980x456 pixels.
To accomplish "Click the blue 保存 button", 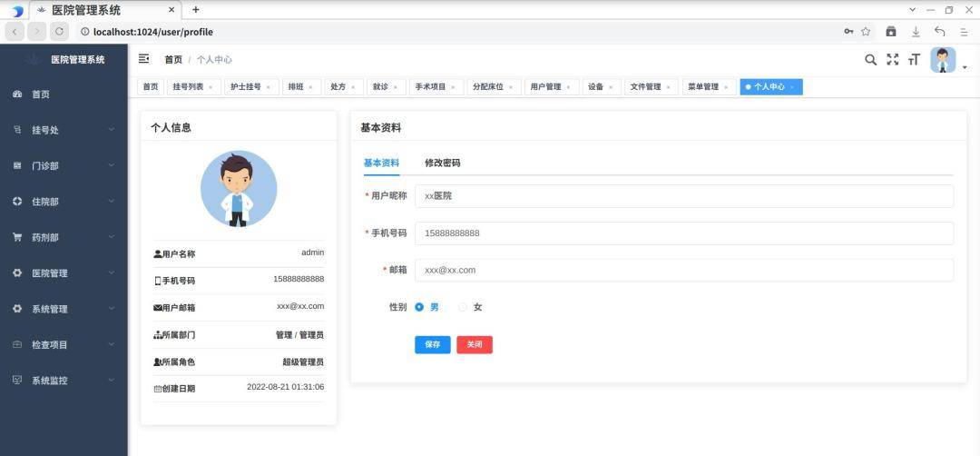I will pos(433,344).
